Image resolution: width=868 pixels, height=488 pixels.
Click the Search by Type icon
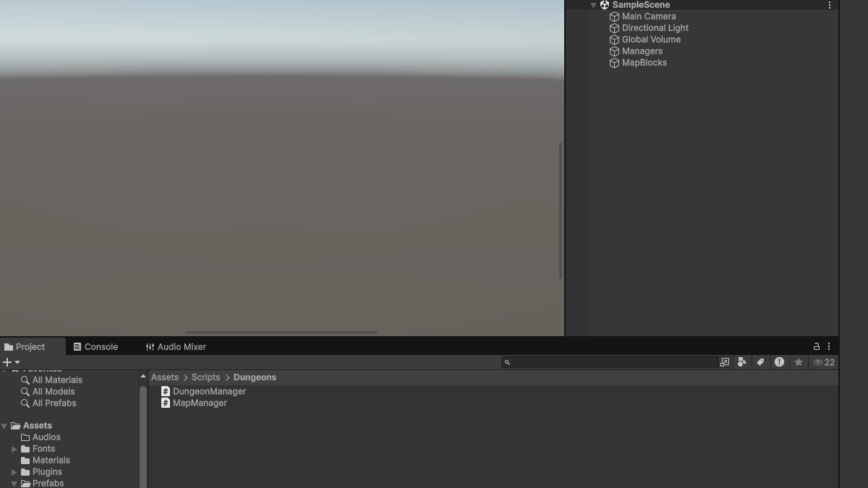[742, 362]
